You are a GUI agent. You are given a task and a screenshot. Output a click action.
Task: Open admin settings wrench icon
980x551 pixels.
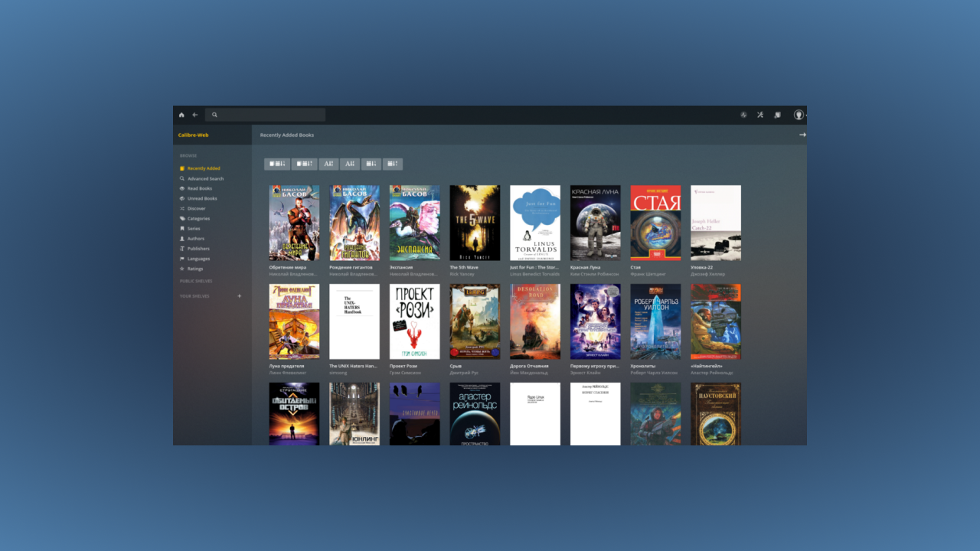point(760,115)
